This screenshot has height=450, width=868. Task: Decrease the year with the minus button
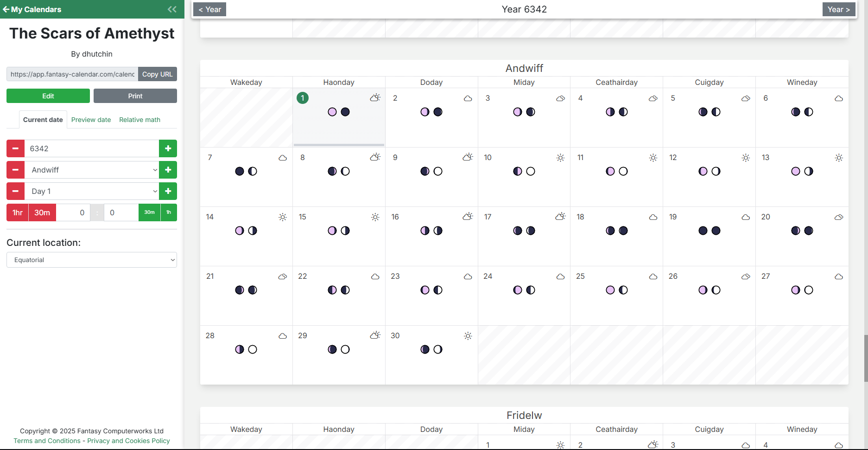[x=15, y=148]
